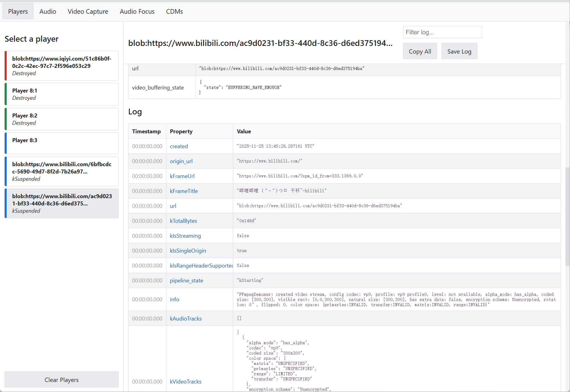Click the Players tab
The height and width of the screenshot is (392, 570).
coord(18,12)
